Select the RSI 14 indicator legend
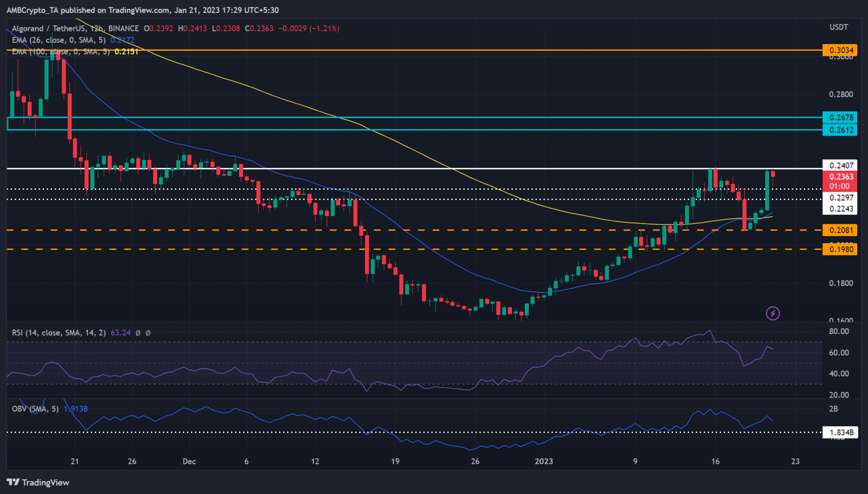The width and height of the screenshot is (868, 494). pos(59,333)
